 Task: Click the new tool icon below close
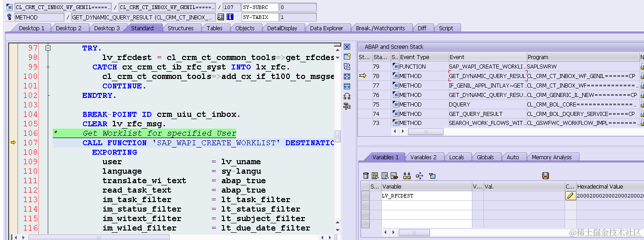coord(347,56)
